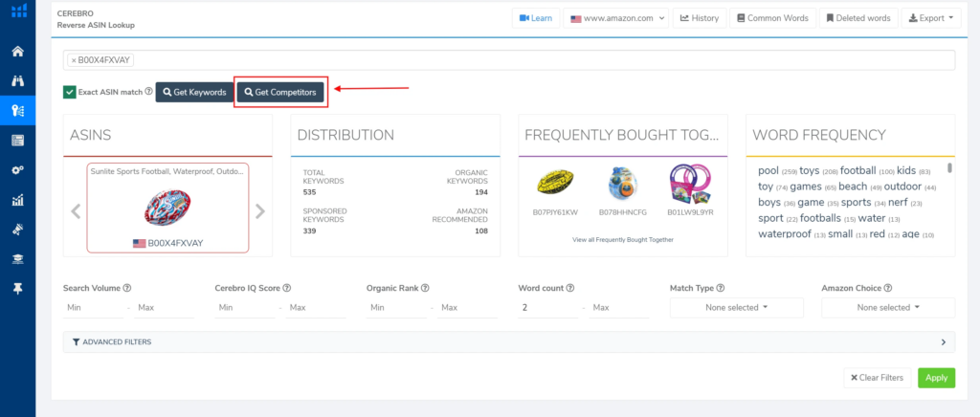
Task: Click the Helium 10 logo icon
Action: (19, 9)
